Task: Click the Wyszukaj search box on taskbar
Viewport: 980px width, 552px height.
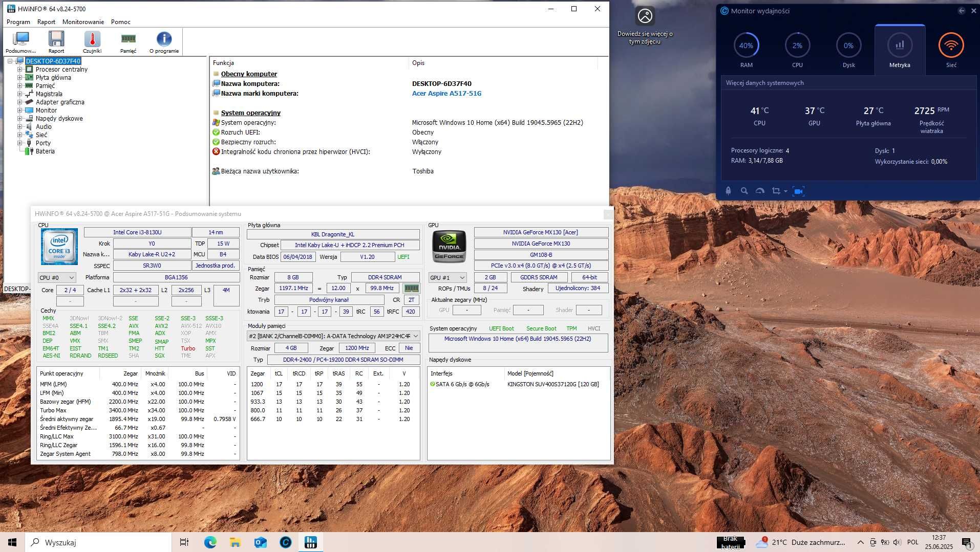Action: 98,542
